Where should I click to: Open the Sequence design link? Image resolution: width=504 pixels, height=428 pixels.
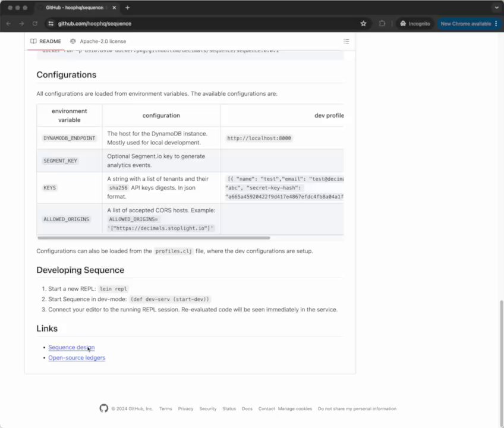(x=71, y=347)
